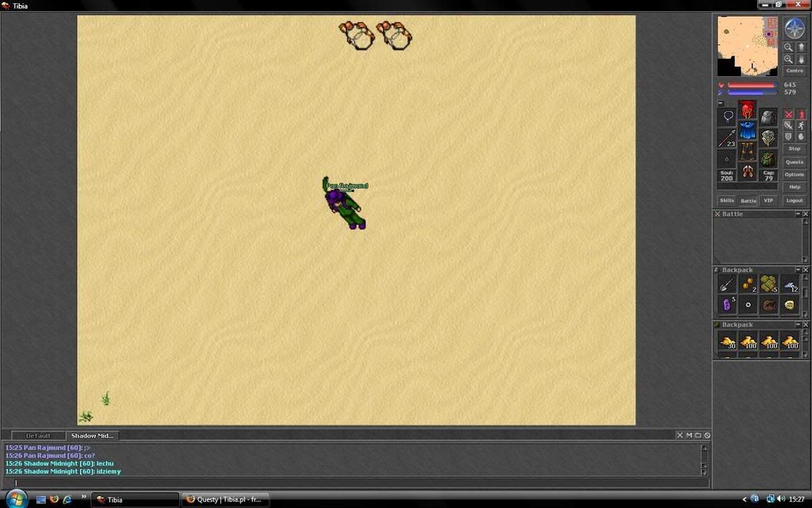The height and width of the screenshot is (508, 812).
Task: Collapse the inventory panel with minus button
Action: (720, 103)
